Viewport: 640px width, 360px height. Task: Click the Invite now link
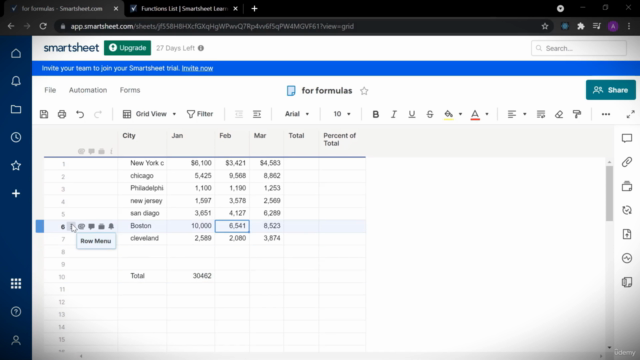197,68
